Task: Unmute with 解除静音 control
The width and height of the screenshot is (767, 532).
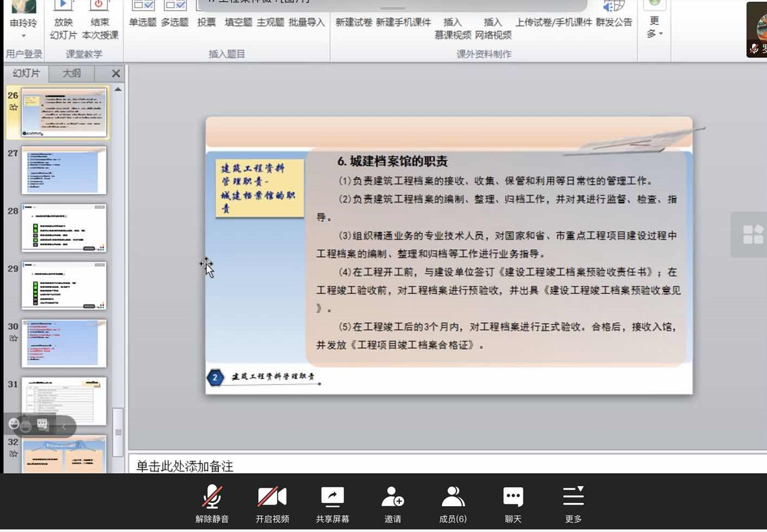Action: click(212, 504)
